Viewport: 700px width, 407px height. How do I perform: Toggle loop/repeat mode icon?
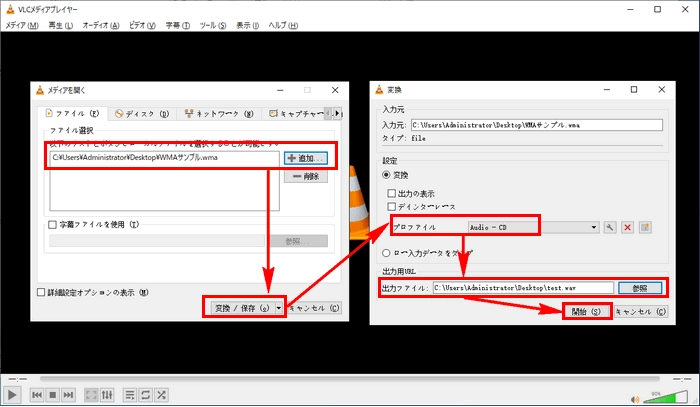145,395
